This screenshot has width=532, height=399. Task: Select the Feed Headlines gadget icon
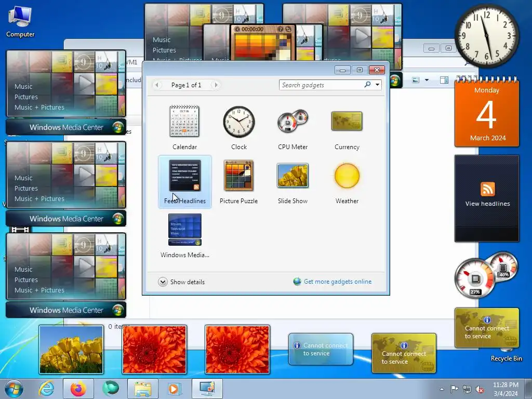(185, 176)
